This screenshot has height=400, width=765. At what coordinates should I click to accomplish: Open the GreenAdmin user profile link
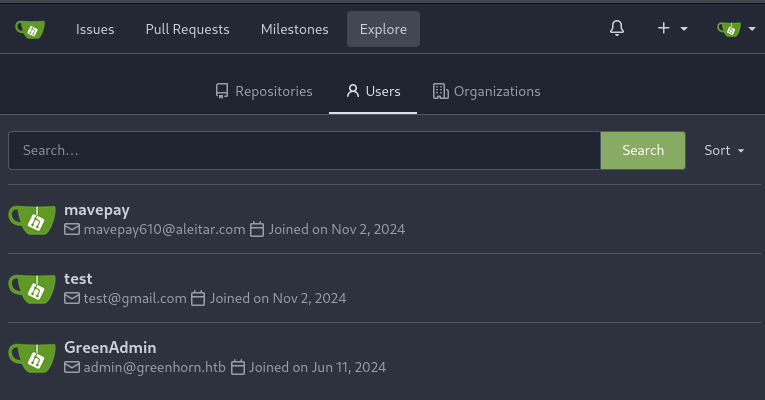[x=111, y=347]
